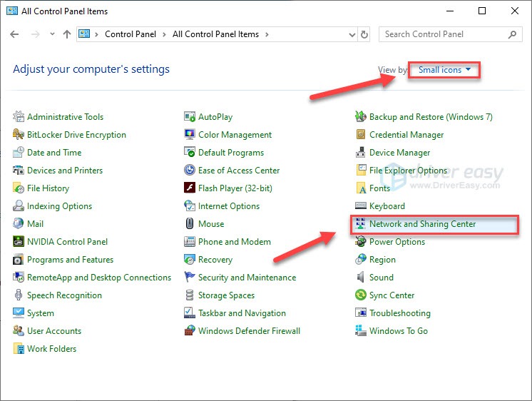Expand chevron after All Control Panel Items

tap(267, 34)
